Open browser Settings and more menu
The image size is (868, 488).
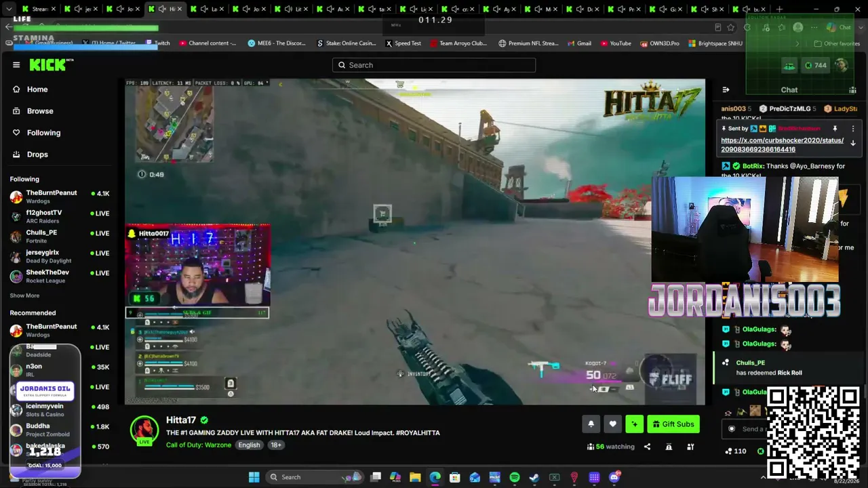(815, 28)
